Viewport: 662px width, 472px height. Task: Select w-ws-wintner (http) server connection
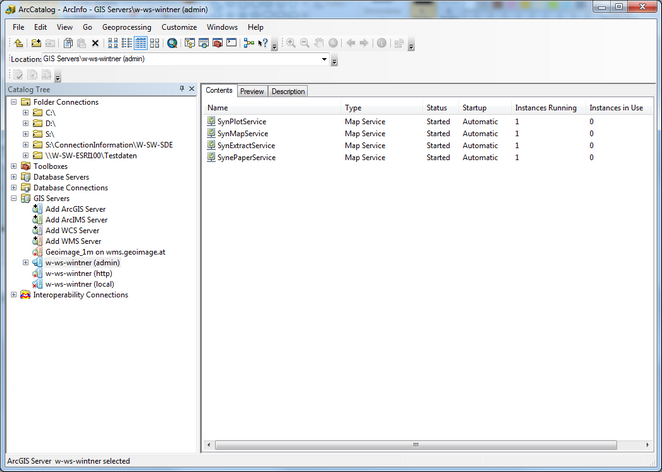[79, 273]
